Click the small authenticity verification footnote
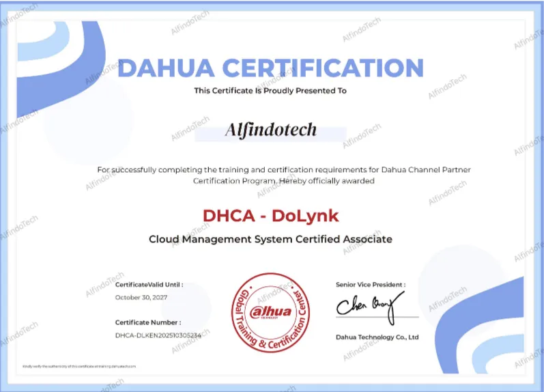Screen dimensions: 544x392 (79, 366)
